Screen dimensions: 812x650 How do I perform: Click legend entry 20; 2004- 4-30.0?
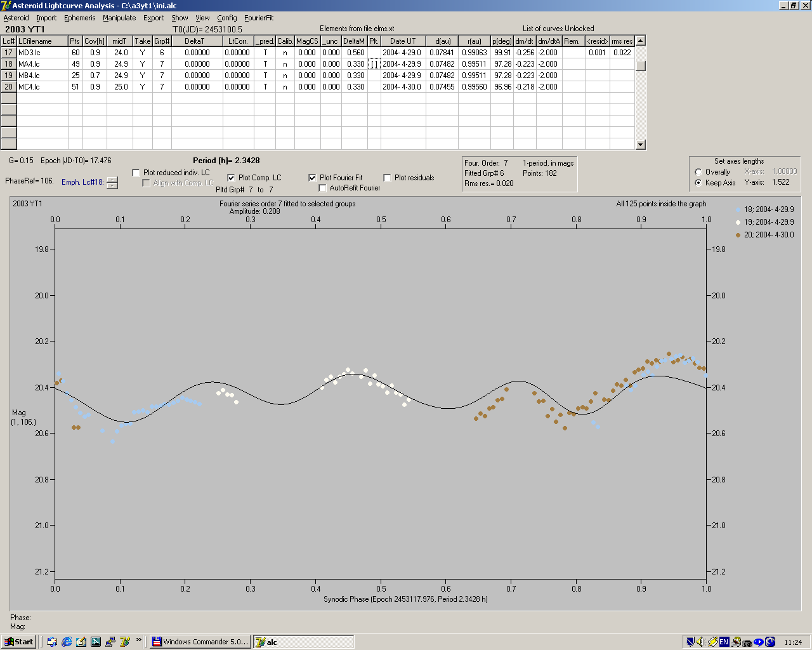click(x=765, y=235)
